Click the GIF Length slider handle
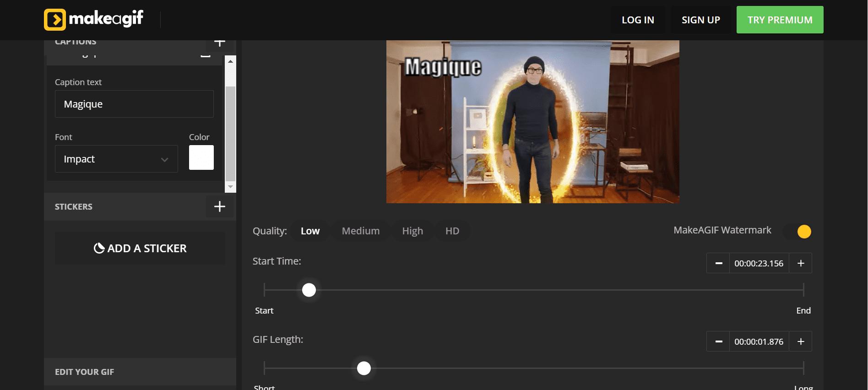868x390 pixels. click(x=364, y=368)
